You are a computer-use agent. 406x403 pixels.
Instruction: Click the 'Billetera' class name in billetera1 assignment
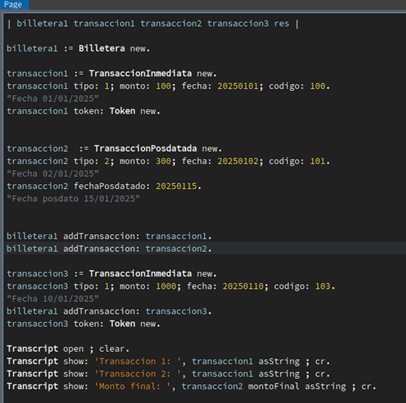point(102,49)
